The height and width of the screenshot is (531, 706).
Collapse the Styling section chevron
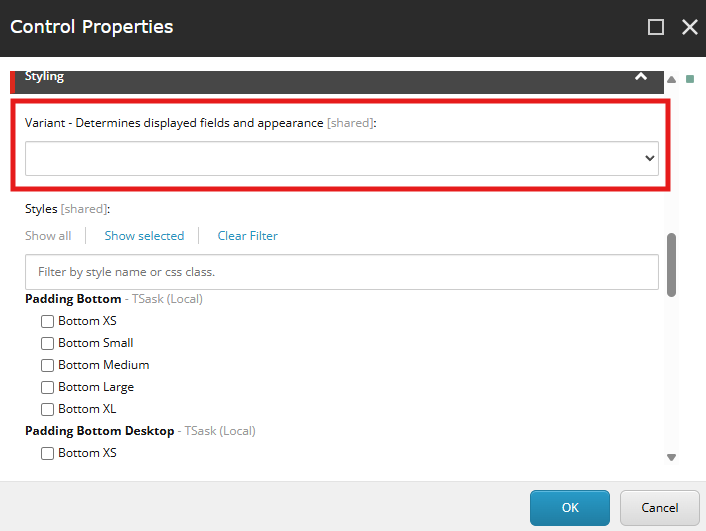click(x=641, y=77)
